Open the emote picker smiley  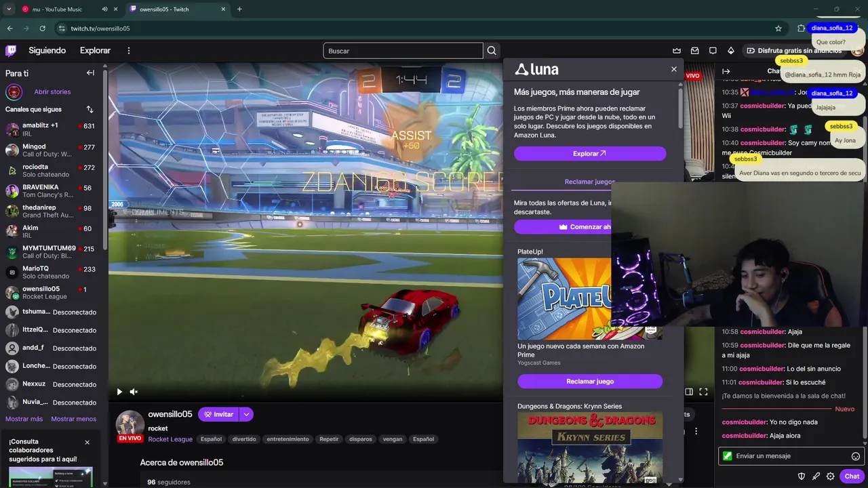coord(856,456)
